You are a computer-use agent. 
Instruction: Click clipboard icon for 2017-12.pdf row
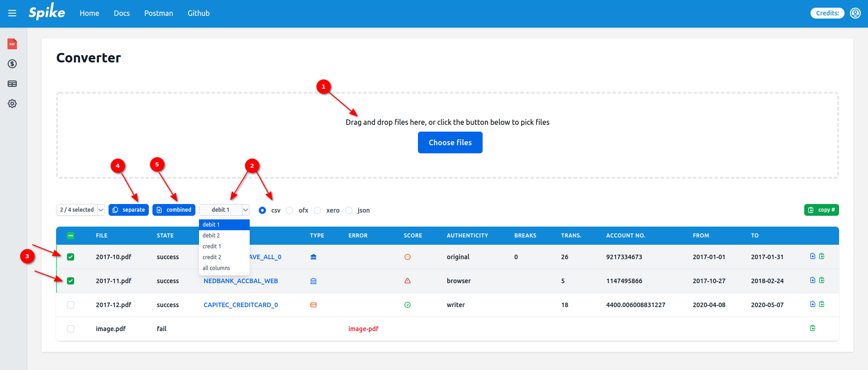click(x=822, y=304)
